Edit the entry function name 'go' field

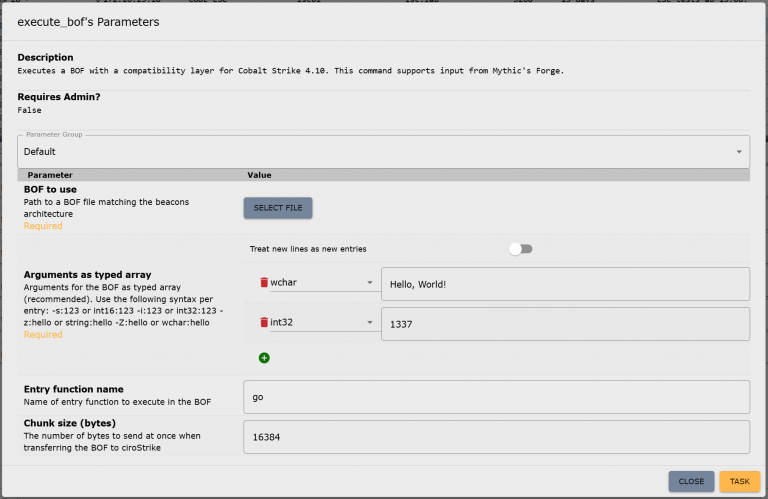click(496, 397)
